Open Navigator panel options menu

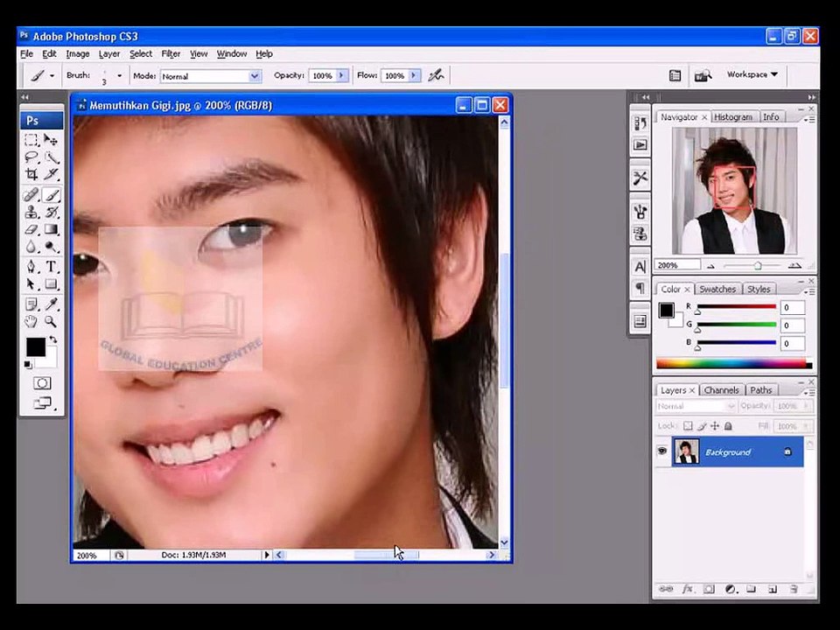pyautogui.click(x=810, y=119)
